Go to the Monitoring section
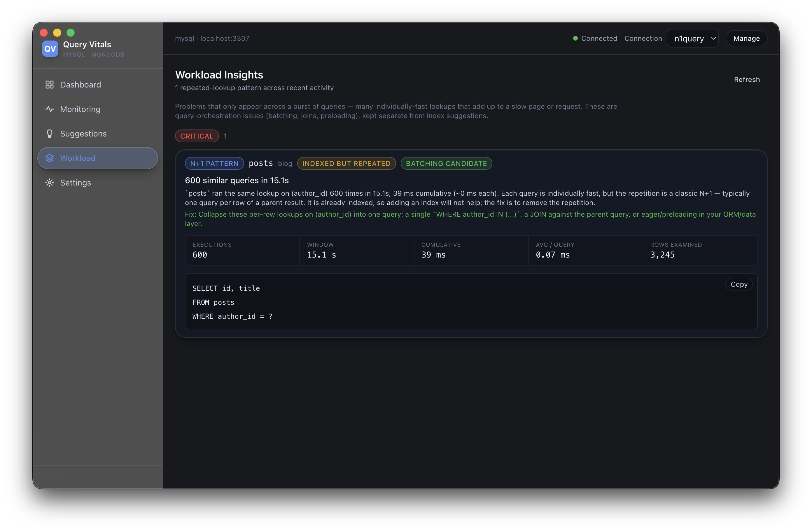 (x=98, y=109)
